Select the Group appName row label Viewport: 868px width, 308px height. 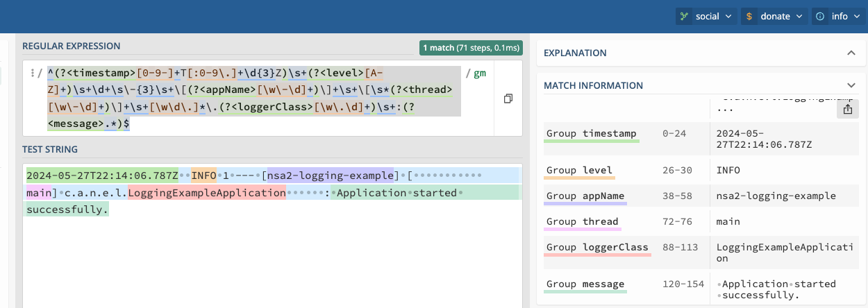585,196
